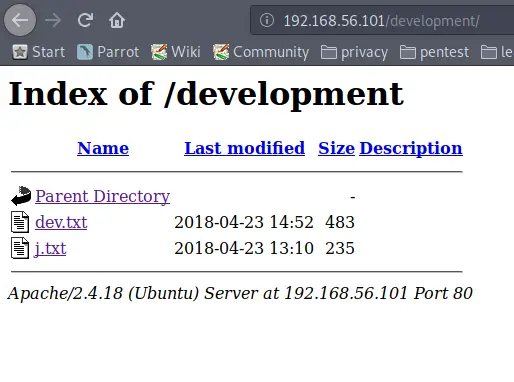Click the browser forward arrow
Viewport: 514px width, 382px height.
pos(53,20)
